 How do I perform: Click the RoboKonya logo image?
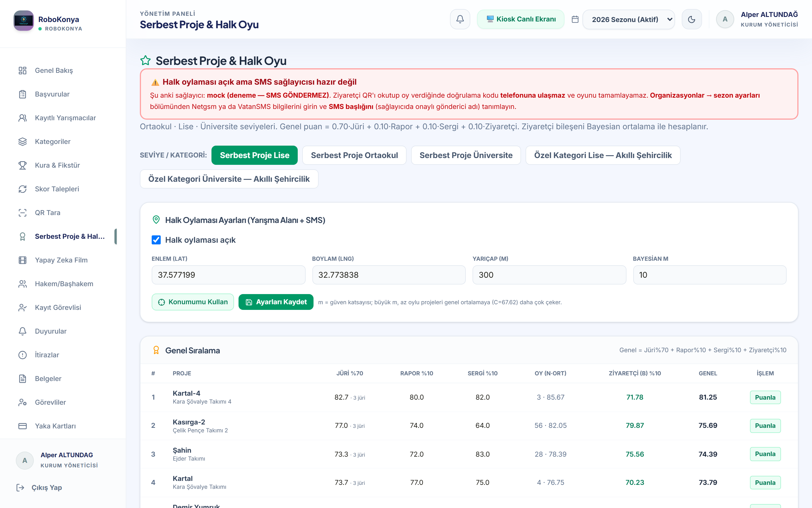click(x=23, y=21)
